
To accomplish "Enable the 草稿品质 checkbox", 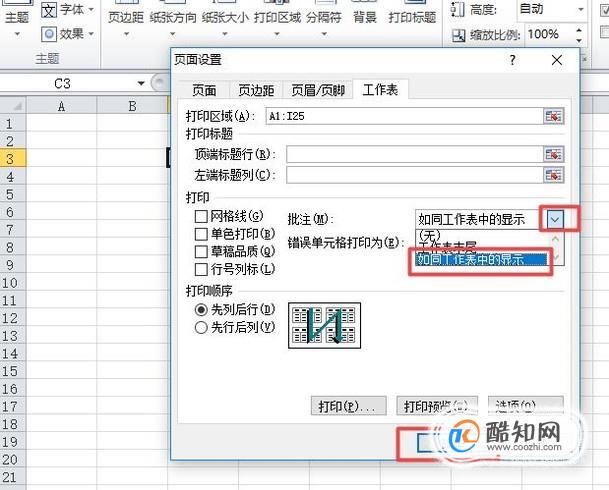I will click(x=201, y=252).
